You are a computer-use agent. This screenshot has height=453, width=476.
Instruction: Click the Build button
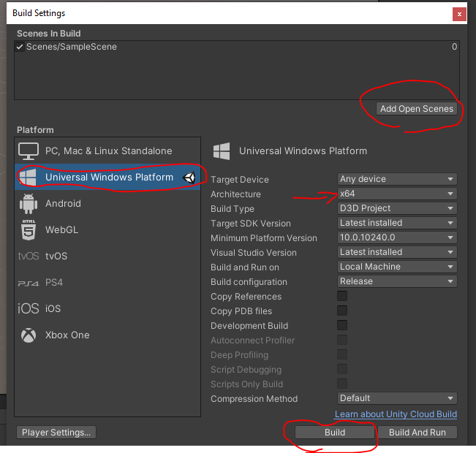pos(335,433)
